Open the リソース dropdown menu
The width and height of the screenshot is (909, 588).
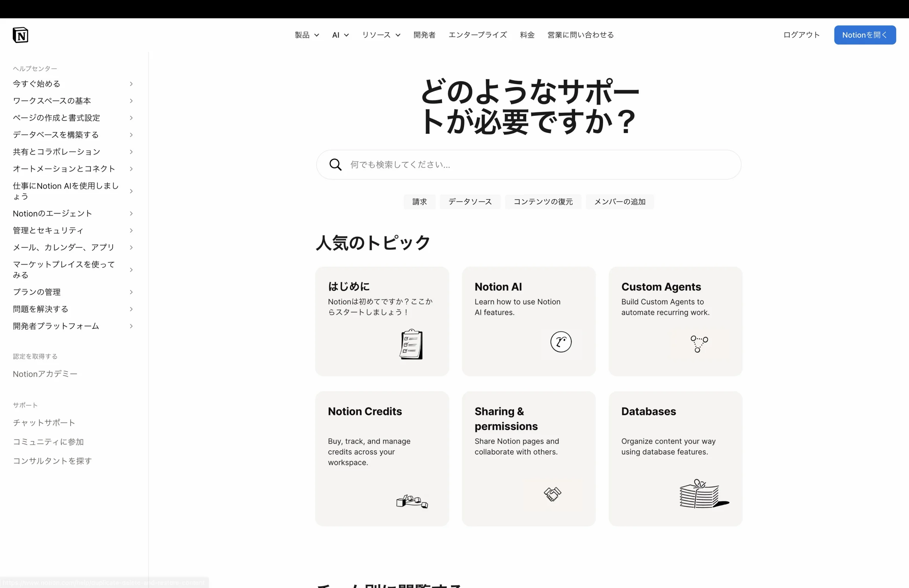coord(381,35)
